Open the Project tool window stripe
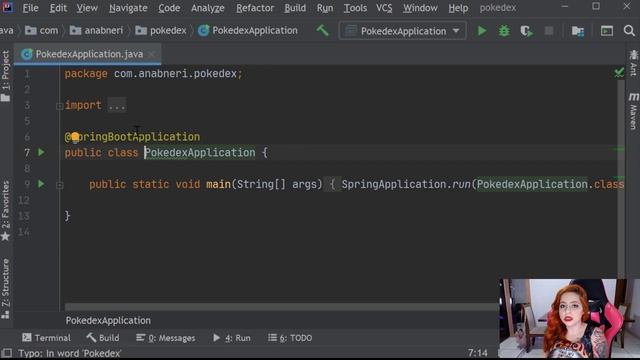Screen dimensions: 640x360 click(x=5, y=76)
